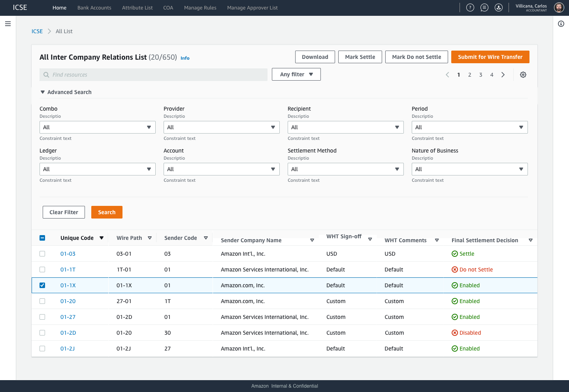Open Manage Approver List menu item
The height and width of the screenshot is (392, 569).
pyautogui.click(x=252, y=8)
